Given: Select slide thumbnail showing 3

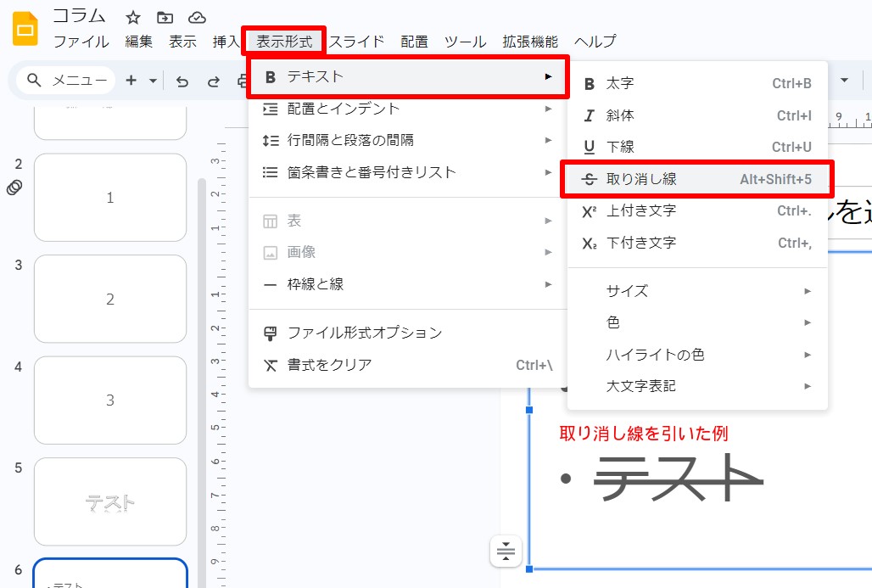Looking at the screenshot, I should [x=110, y=400].
